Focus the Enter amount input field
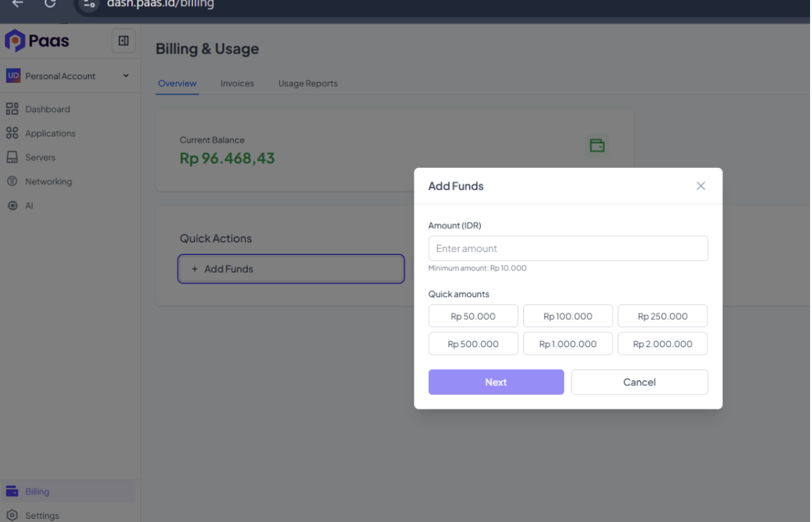The height and width of the screenshot is (522, 812). coord(568,249)
